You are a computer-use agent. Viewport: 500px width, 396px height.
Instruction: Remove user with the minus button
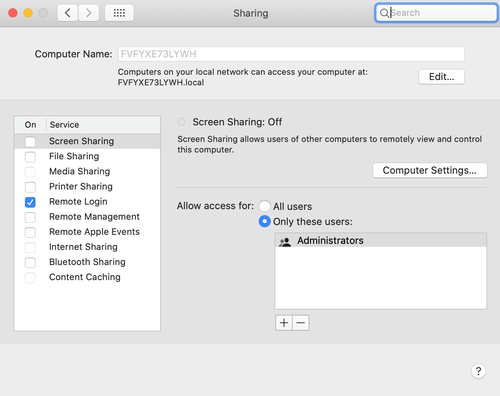coord(301,323)
